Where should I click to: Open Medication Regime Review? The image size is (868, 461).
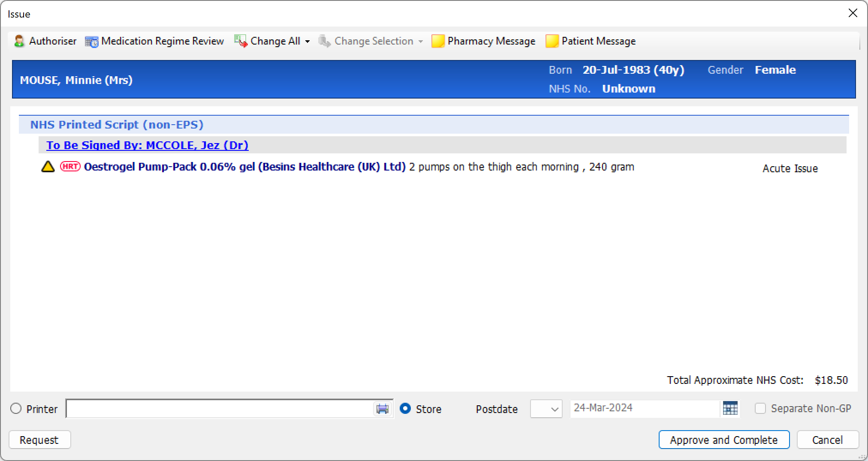pos(154,41)
